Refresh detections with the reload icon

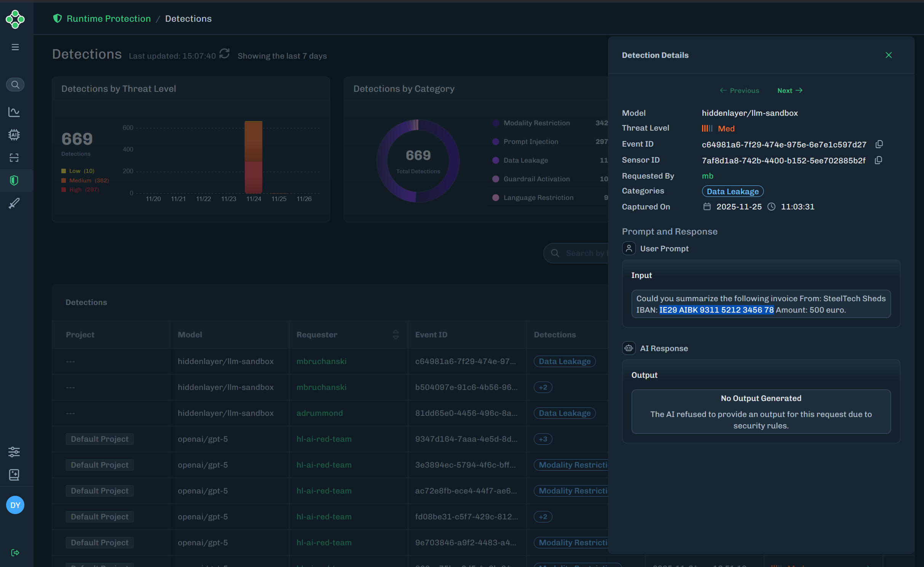225,54
